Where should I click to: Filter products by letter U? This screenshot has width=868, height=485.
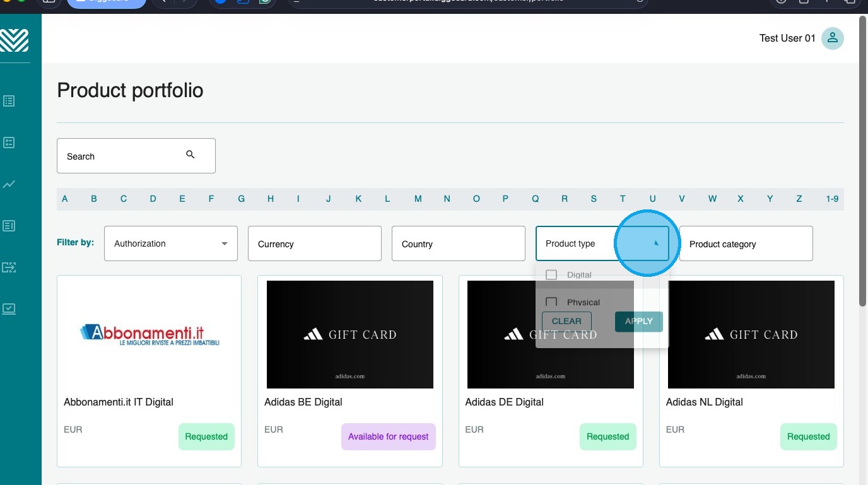[653, 199]
